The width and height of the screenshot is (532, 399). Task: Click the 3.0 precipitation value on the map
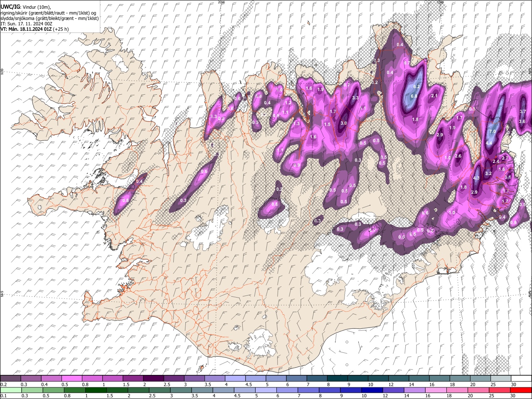tap(344, 123)
